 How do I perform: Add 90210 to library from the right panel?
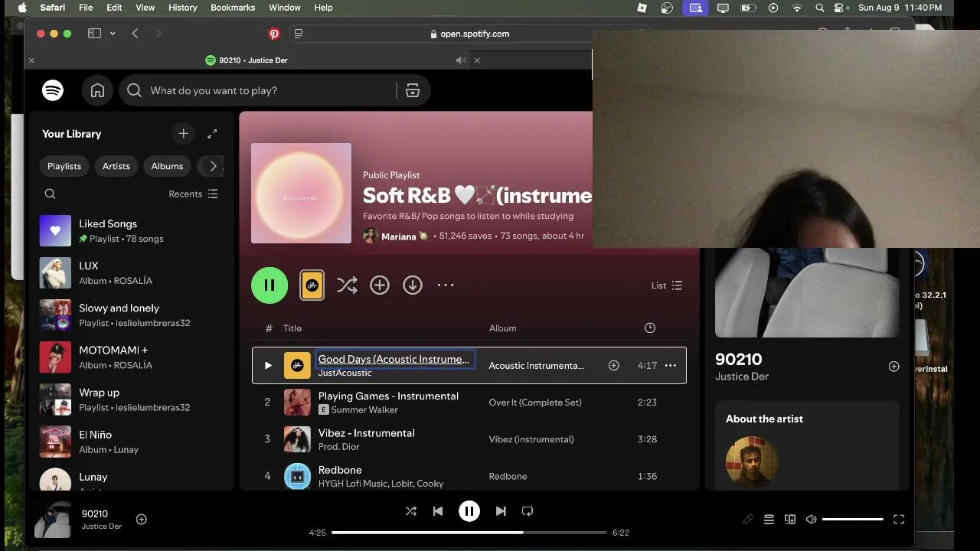tap(893, 367)
